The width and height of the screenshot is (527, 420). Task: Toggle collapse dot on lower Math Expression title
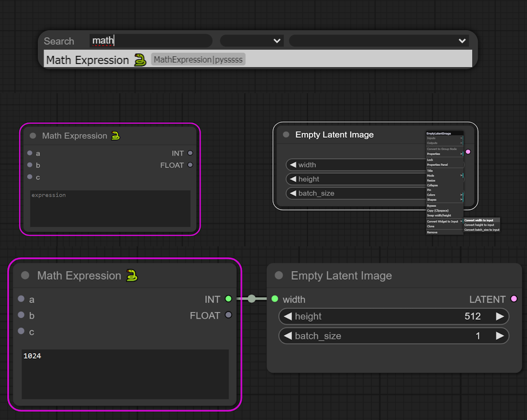[x=25, y=276]
